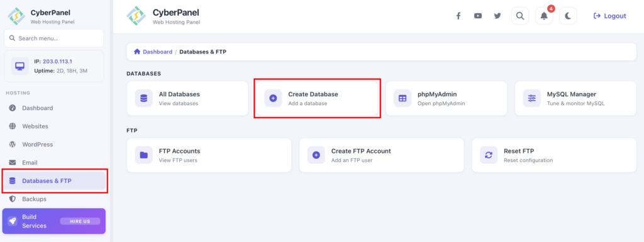Select Databases & FTP sidebar item

(x=54, y=181)
